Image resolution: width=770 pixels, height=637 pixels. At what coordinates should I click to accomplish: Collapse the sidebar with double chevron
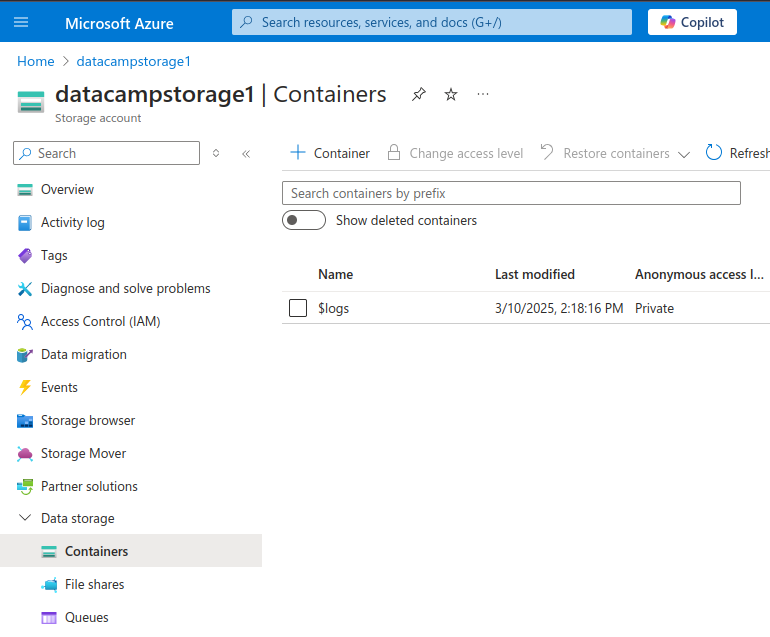tap(246, 154)
